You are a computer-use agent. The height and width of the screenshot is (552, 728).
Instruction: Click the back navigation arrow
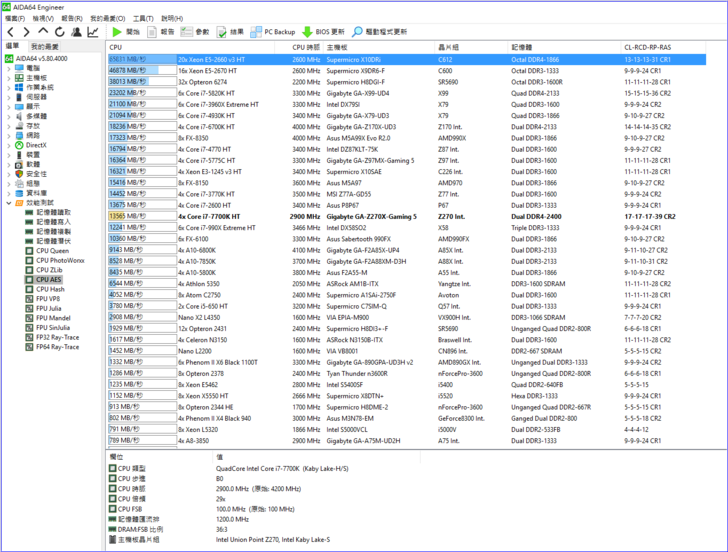[x=10, y=32]
